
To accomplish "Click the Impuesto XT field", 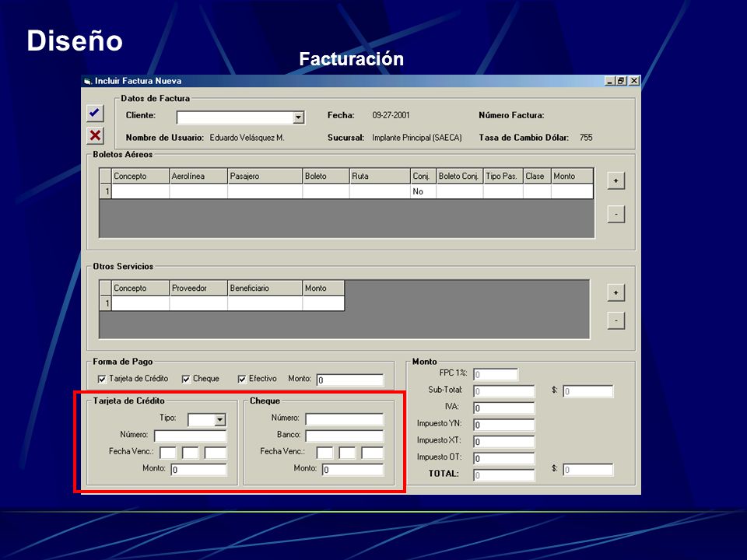I will coord(504,442).
